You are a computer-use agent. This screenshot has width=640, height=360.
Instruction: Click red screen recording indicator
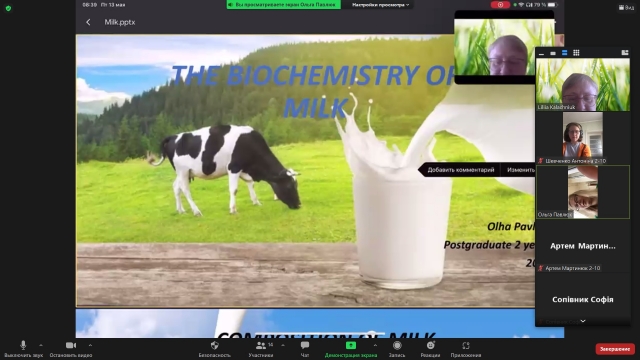(x=500, y=5)
